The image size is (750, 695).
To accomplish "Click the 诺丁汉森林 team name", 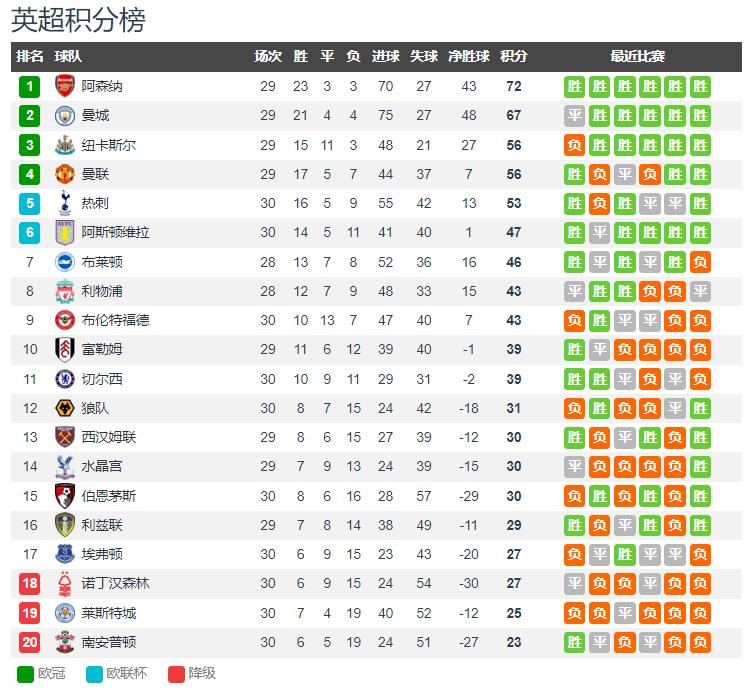I will (115, 584).
